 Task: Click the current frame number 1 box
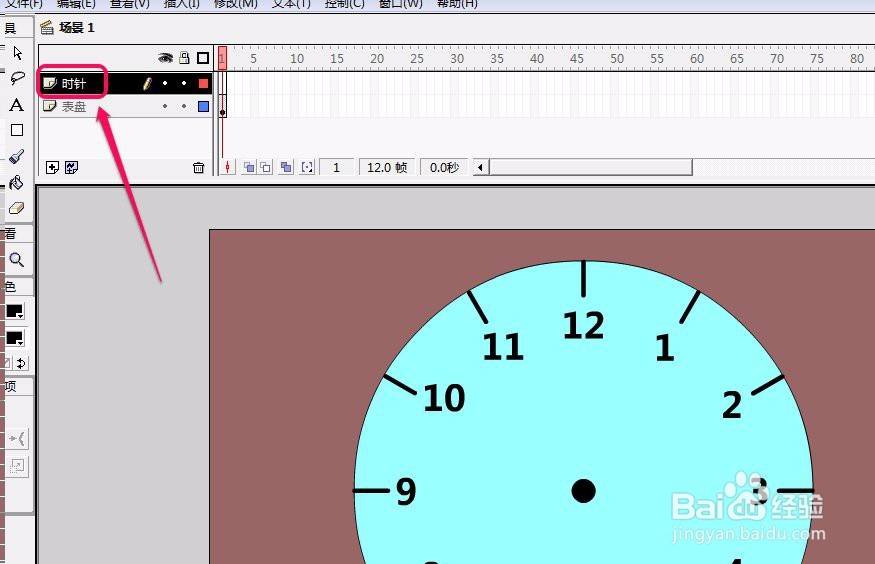(336, 167)
